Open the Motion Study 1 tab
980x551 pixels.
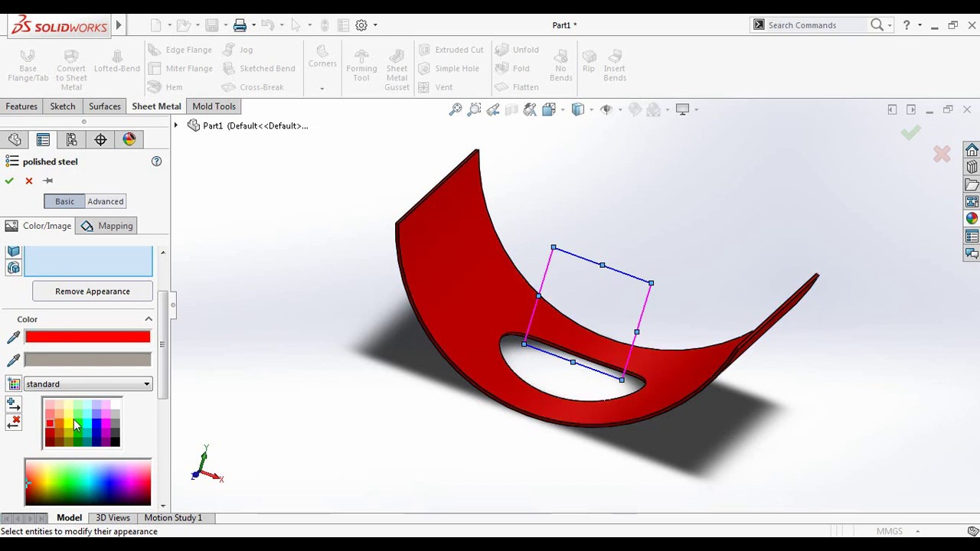(173, 518)
